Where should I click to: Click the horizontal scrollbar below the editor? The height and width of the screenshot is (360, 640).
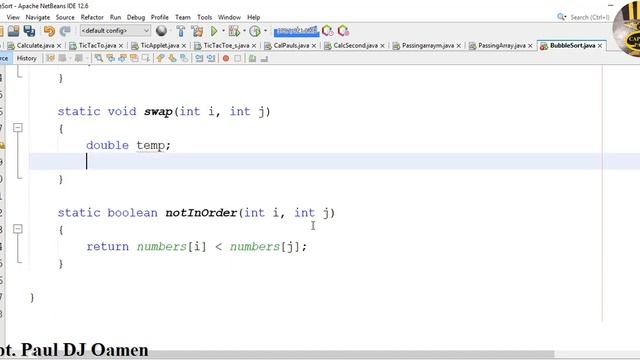coord(280,354)
